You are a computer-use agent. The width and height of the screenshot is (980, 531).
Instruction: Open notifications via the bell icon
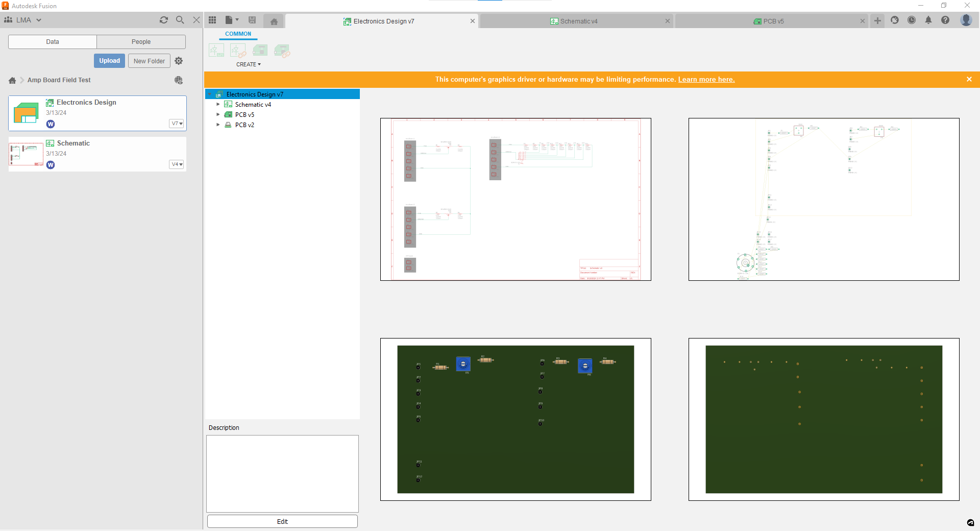[929, 20]
